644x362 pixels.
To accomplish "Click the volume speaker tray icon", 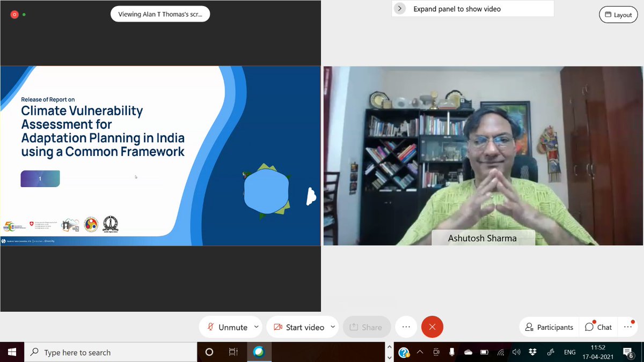I will coord(516,352).
